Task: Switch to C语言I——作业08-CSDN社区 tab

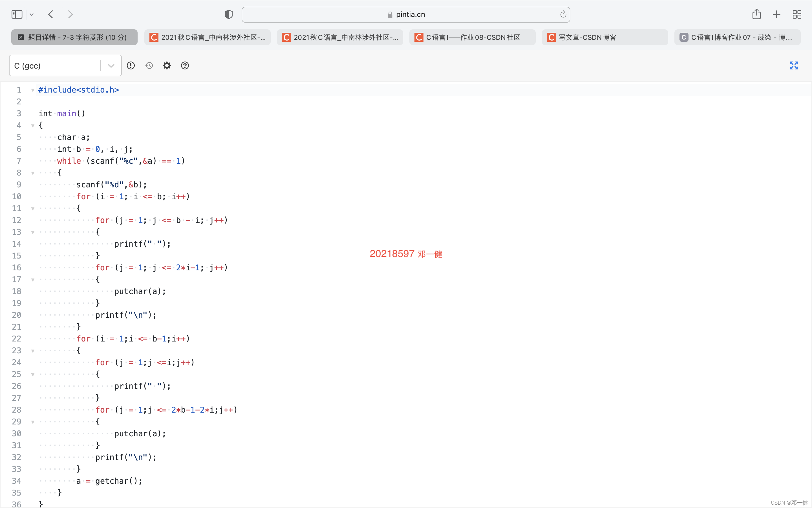Action: click(473, 37)
